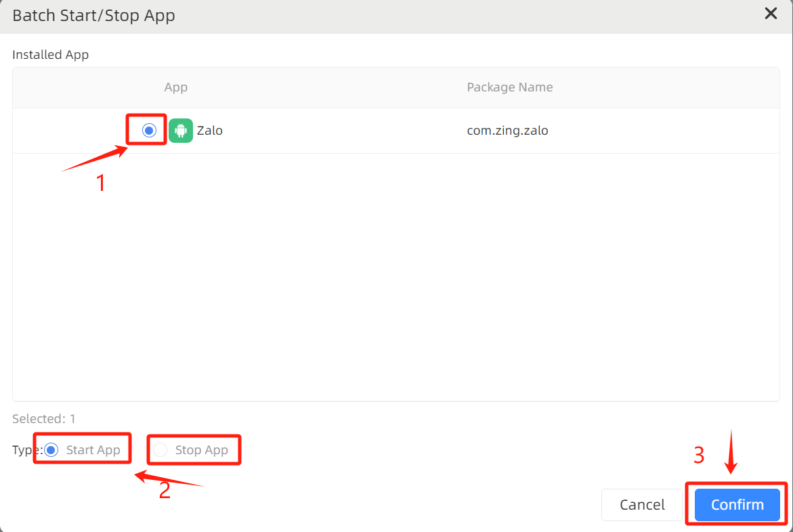This screenshot has width=793, height=532.
Task: Click the Package Name column header
Action: [509, 87]
